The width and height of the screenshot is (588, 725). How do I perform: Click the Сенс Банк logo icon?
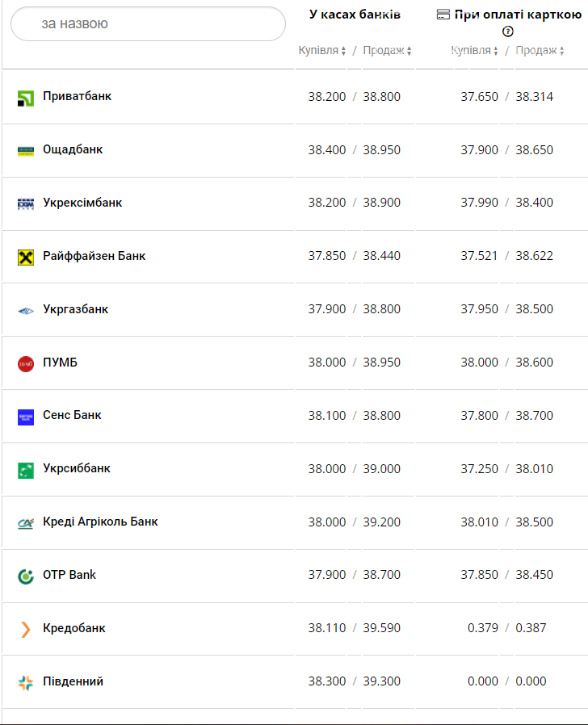(26, 417)
